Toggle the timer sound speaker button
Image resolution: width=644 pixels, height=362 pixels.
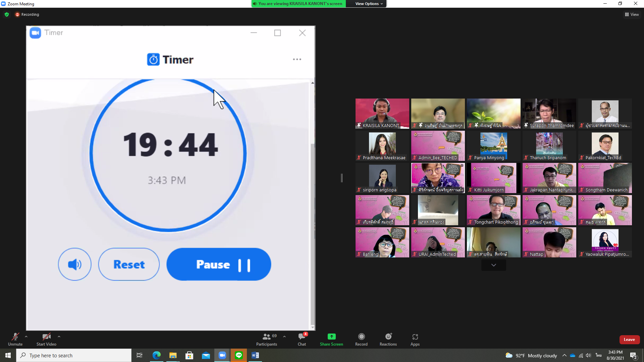click(74, 264)
